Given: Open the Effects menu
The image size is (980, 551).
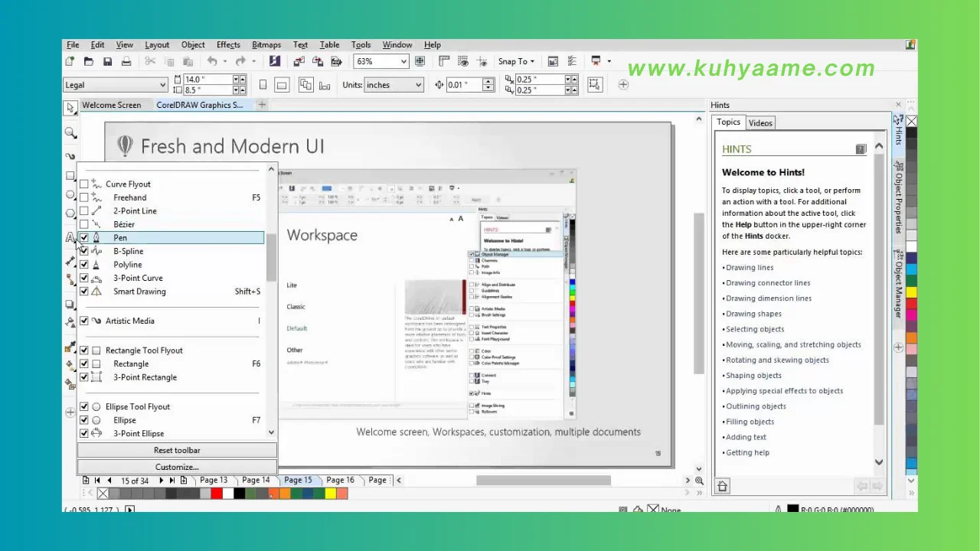Looking at the screenshot, I should pyautogui.click(x=228, y=45).
